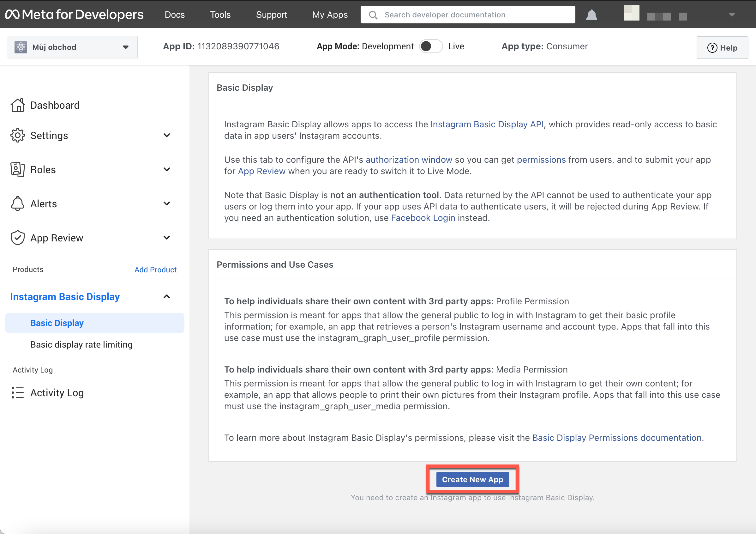
Task: Open the Můj obchod app selector dropdown
Action: [x=72, y=47]
